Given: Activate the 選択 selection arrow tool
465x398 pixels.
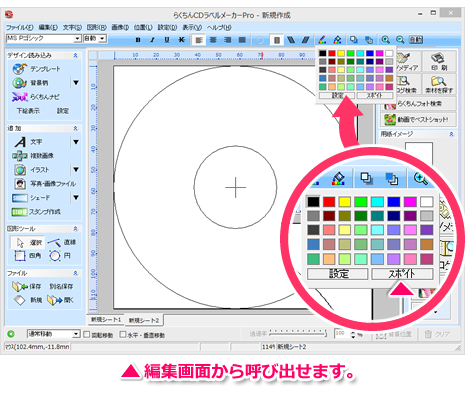Looking at the screenshot, I should (x=27, y=242).
